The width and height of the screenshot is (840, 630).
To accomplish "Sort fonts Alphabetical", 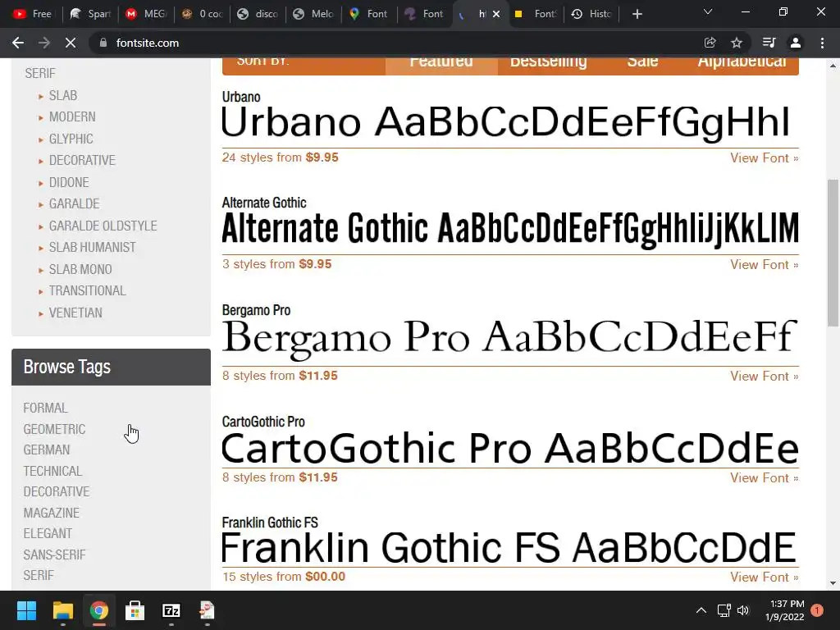I will click(x=742, y=62).
